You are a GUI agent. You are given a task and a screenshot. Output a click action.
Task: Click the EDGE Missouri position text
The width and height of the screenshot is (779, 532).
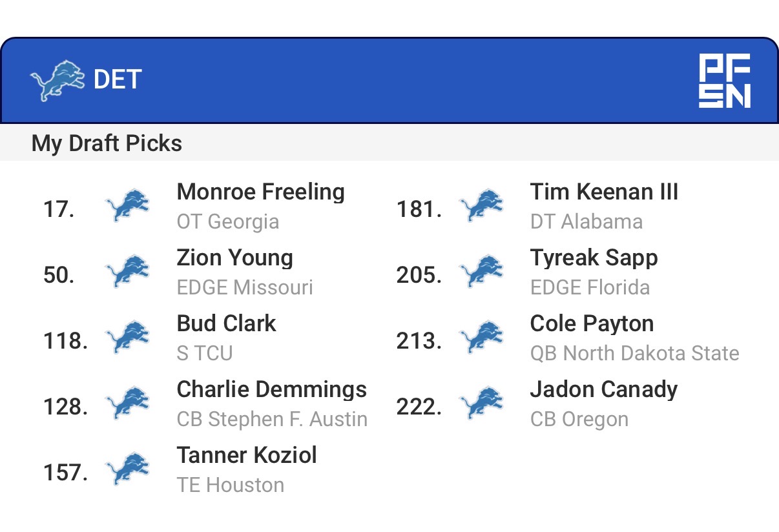245,288
